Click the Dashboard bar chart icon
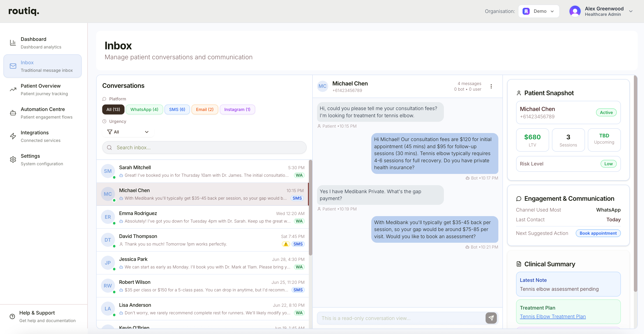 (x=13, y=43)
